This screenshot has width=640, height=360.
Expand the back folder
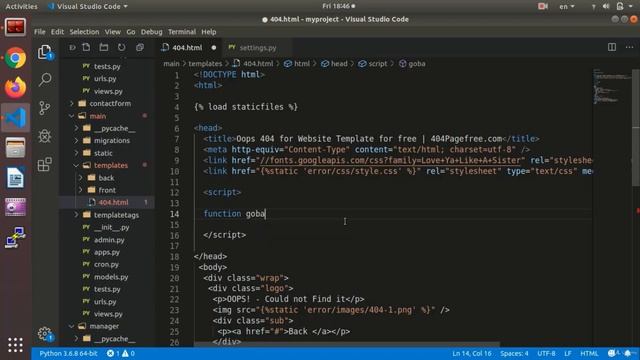[106, 178]
